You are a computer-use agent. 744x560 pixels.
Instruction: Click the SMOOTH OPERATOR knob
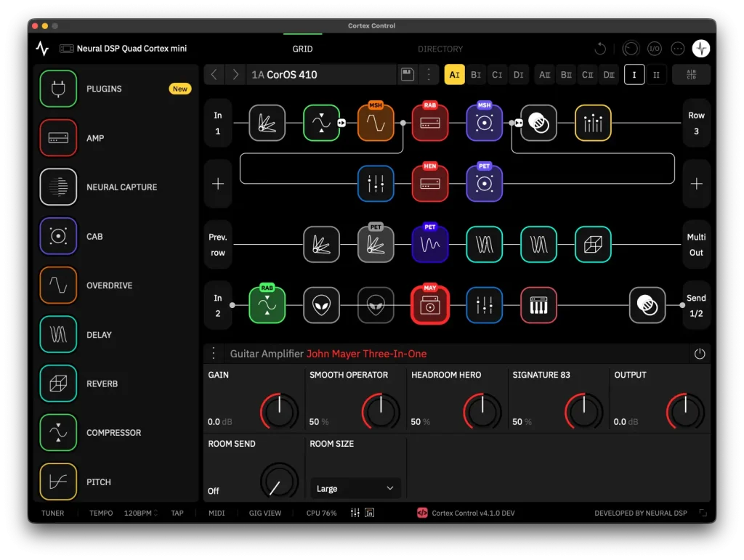point(381,410)
